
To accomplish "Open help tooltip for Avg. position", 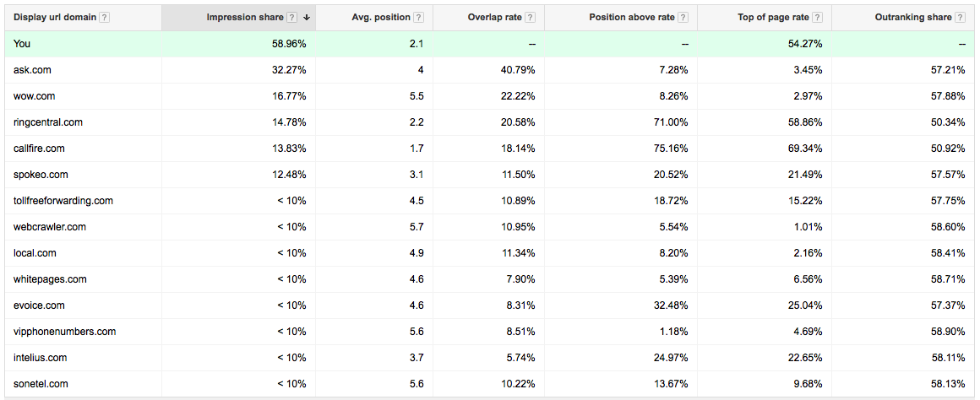I will [x=419, y=18].
